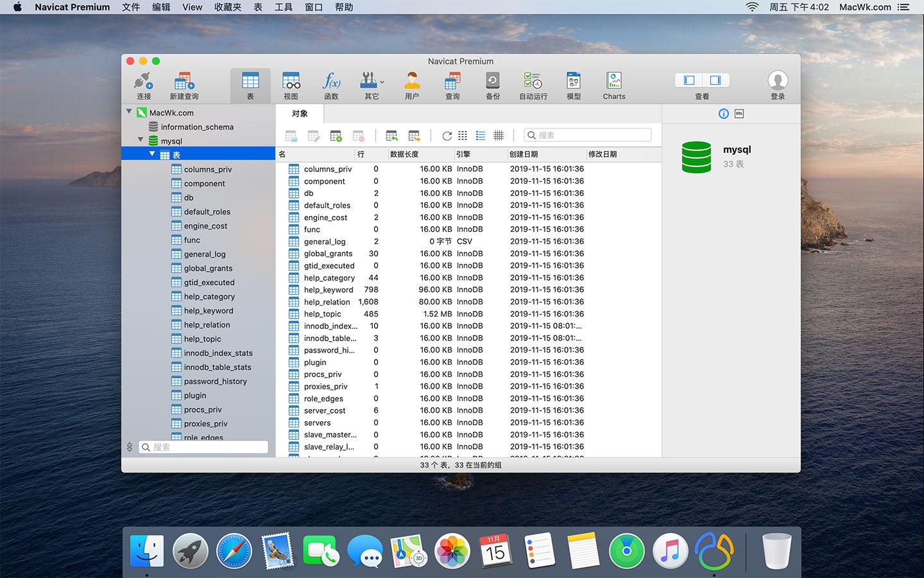
Task: Collapse the mysql database tree node
Action: (141, 140)
